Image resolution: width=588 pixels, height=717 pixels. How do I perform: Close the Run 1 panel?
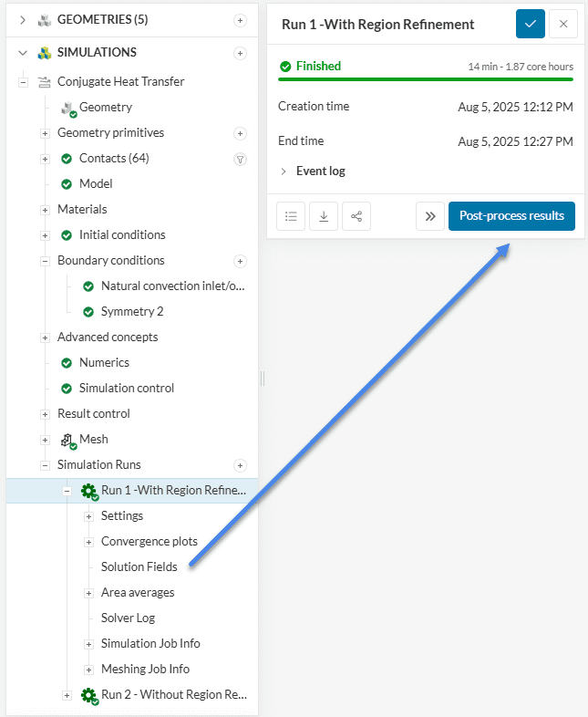pyautogui.click(x=563, y=24)
